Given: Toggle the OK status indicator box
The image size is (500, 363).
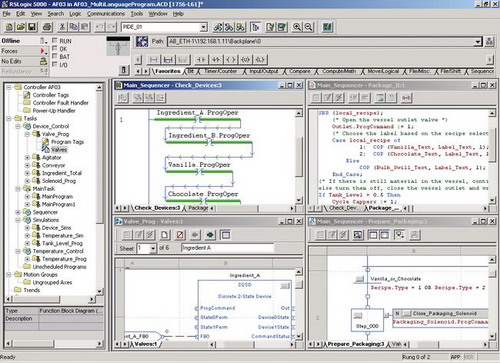Looking at the screenshot, I should click(55, 48).
